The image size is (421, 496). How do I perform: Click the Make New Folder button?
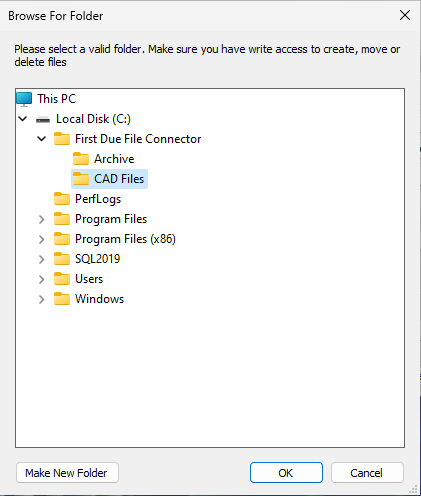click(67, 473)
